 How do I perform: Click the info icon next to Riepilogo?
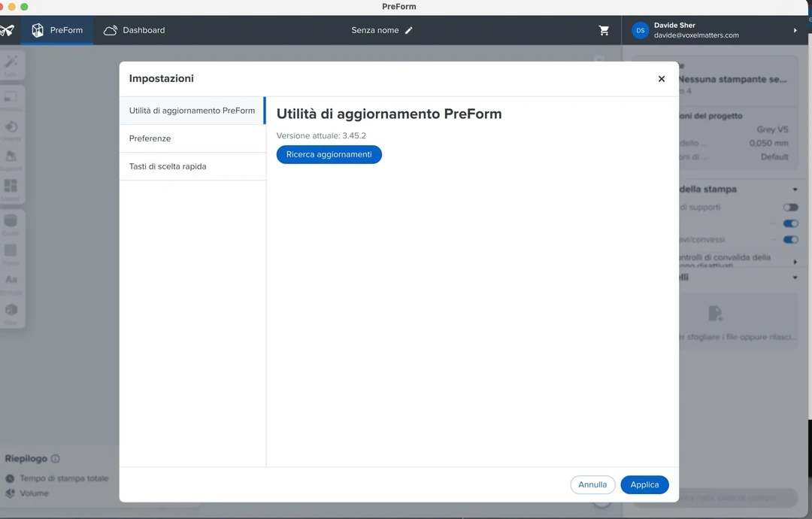click(x=56, y=458)
